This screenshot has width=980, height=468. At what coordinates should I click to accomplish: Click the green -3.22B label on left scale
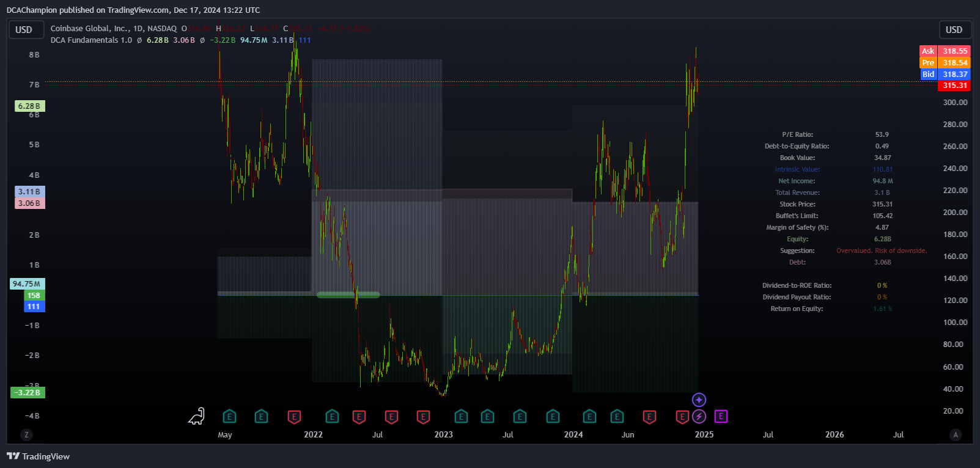point(28,393)
